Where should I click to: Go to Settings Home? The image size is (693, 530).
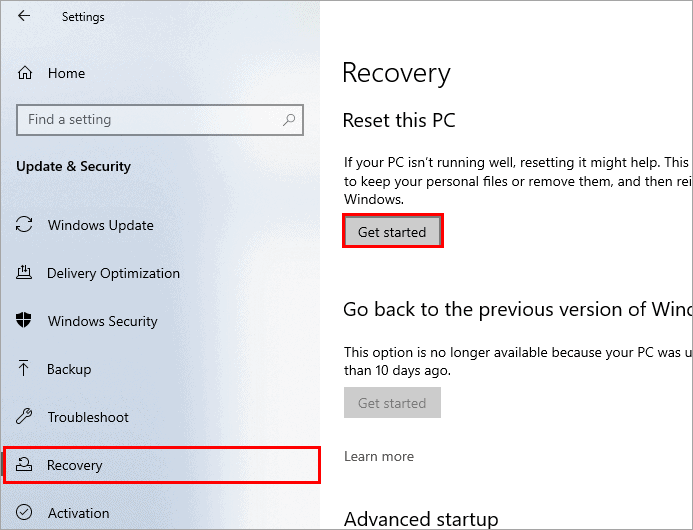66,74
